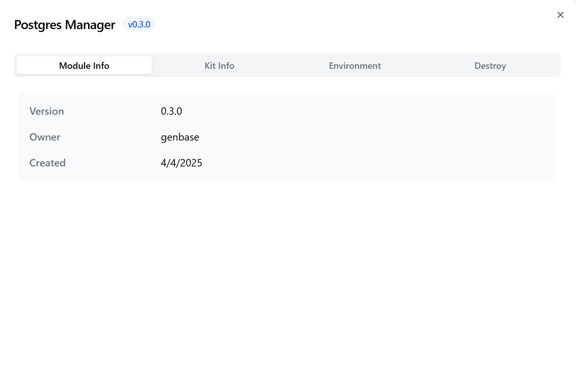Click the year 2025 in the created date

pos(191,163)
